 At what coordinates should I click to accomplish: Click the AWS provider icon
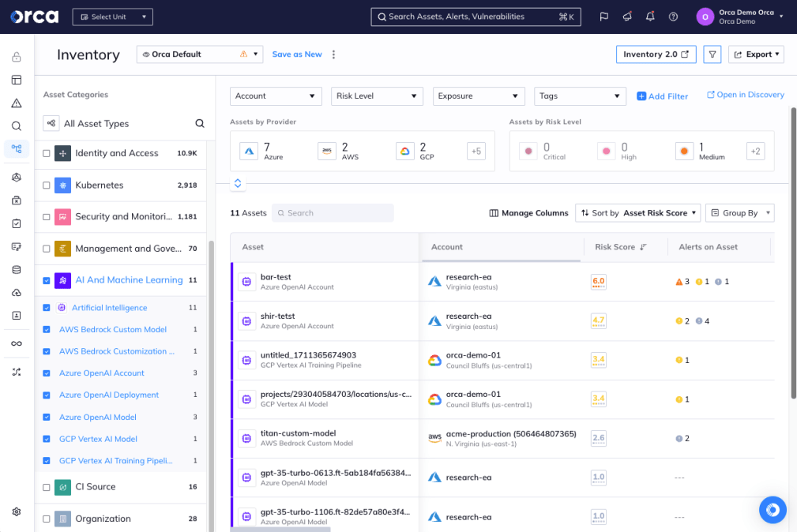327,151
